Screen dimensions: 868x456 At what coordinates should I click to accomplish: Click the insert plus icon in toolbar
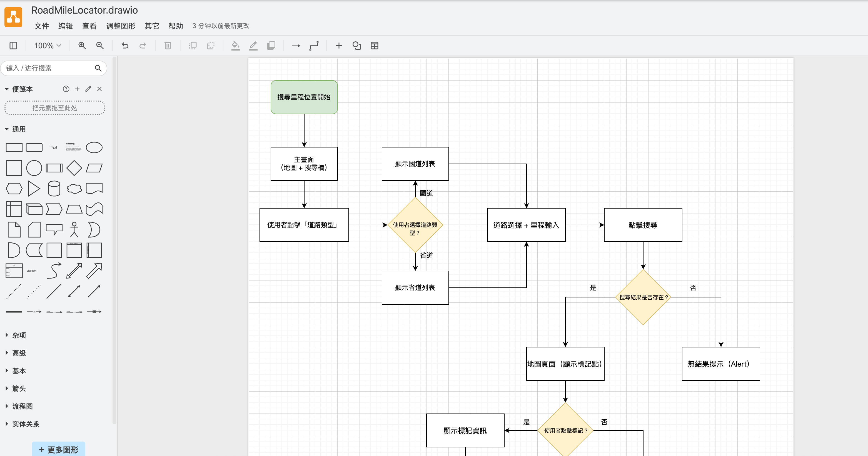[339, 46]
